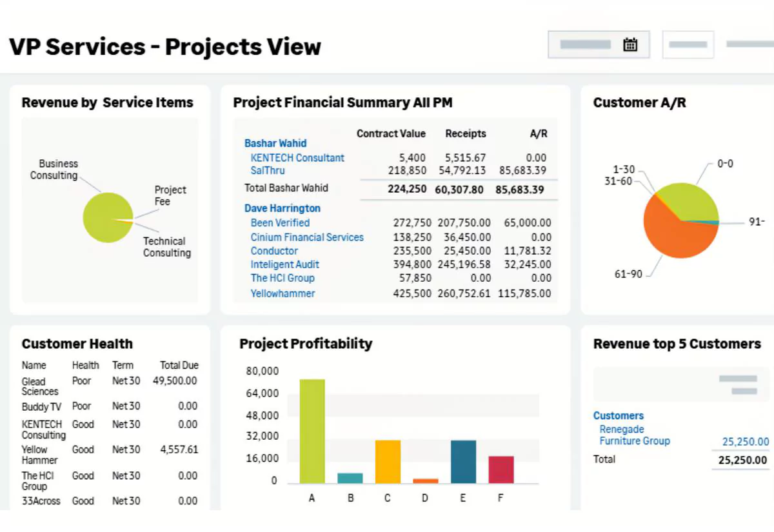Click the 4,557.61 total due amount
774x532 pixels.
179,450
